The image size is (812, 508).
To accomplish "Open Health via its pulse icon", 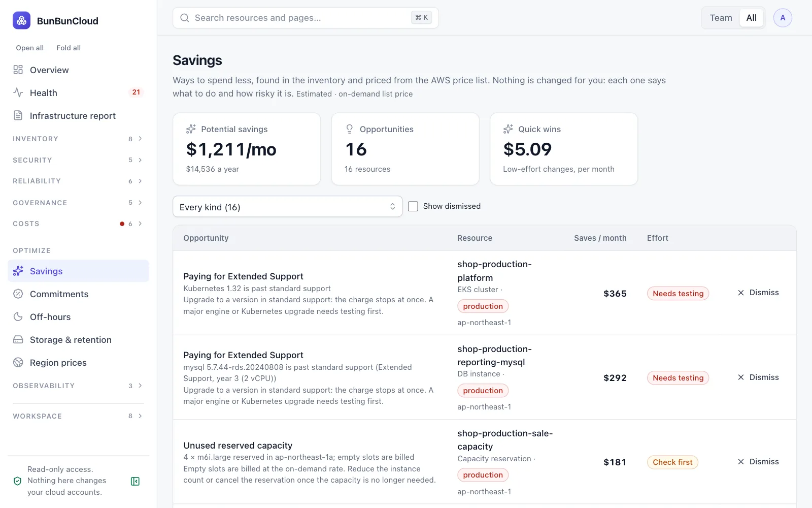I will tap(18, 92).
